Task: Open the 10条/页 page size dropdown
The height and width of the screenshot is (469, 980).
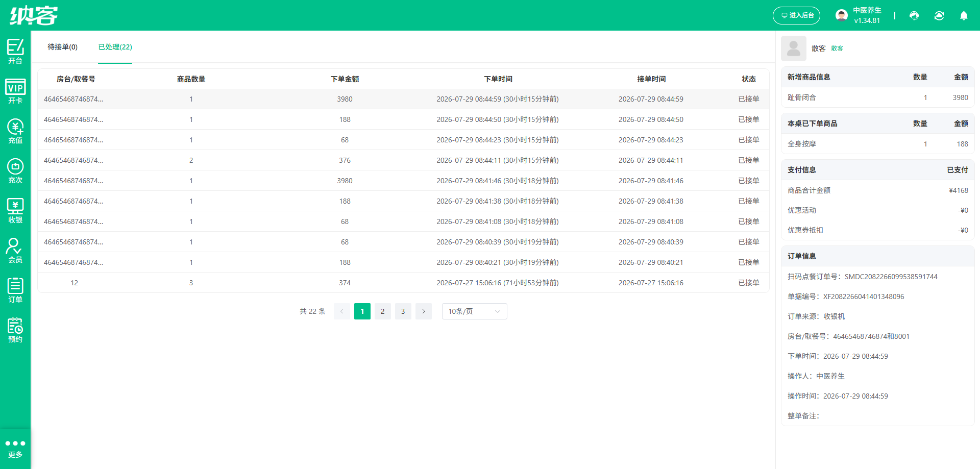Action: coord(475,311)
